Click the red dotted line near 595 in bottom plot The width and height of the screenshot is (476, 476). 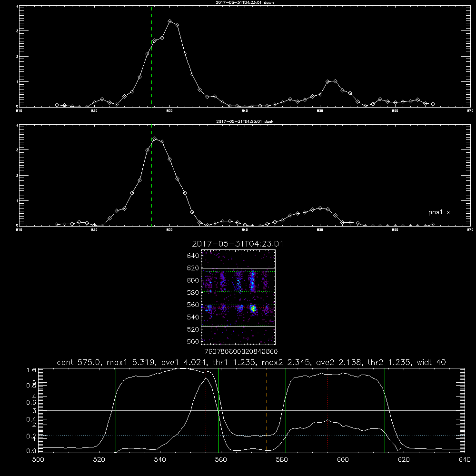tap(328, 411)
